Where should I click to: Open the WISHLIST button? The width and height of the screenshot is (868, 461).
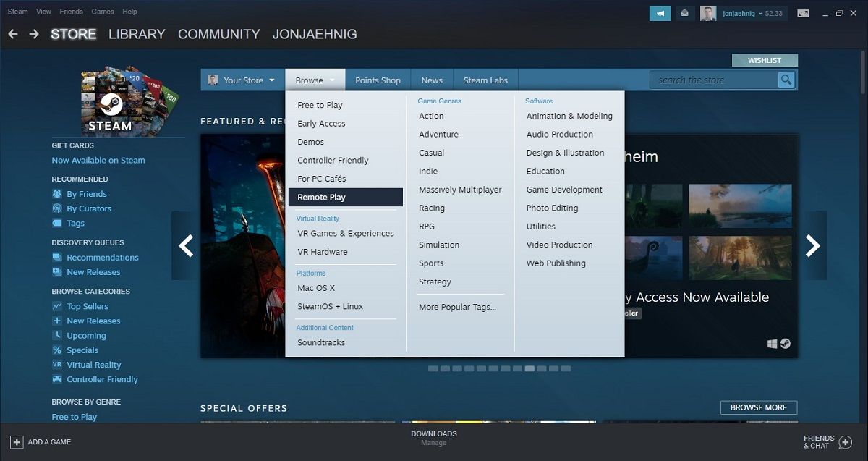pos(765,60)
